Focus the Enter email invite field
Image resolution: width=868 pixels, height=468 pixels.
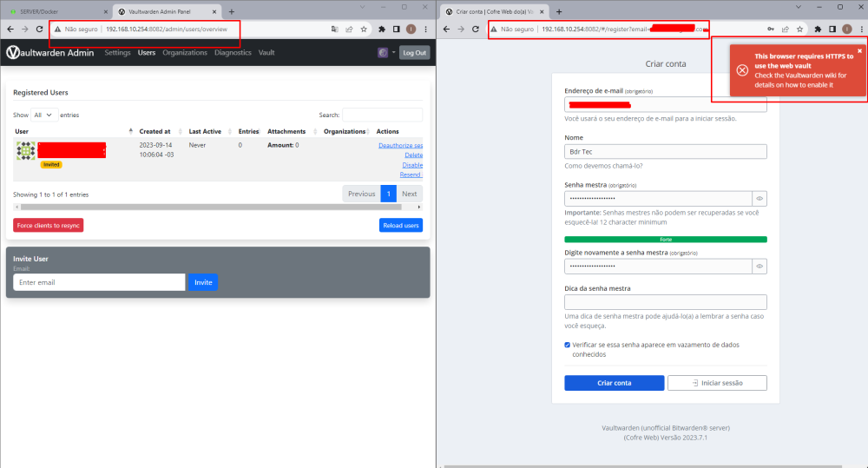pyautogui.click(x=99, y=282)
